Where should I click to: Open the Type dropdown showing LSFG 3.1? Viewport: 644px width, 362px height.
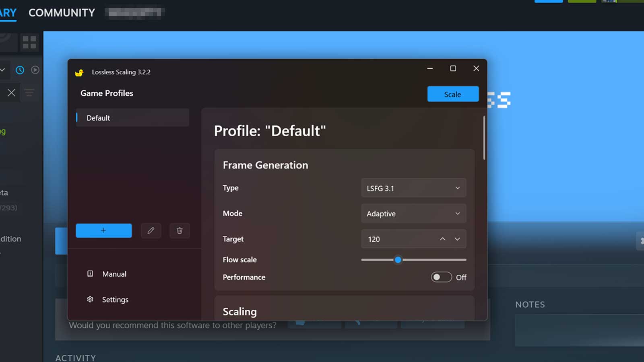pyautogui.click(x=414, y=188)
